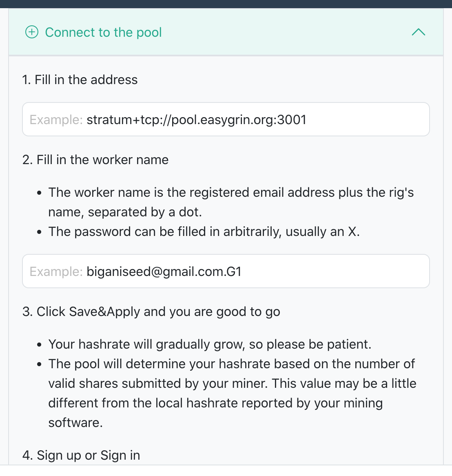Click the circled plus icon in header
The width and height of the screenshot is (452, 476).
point(31,32)
